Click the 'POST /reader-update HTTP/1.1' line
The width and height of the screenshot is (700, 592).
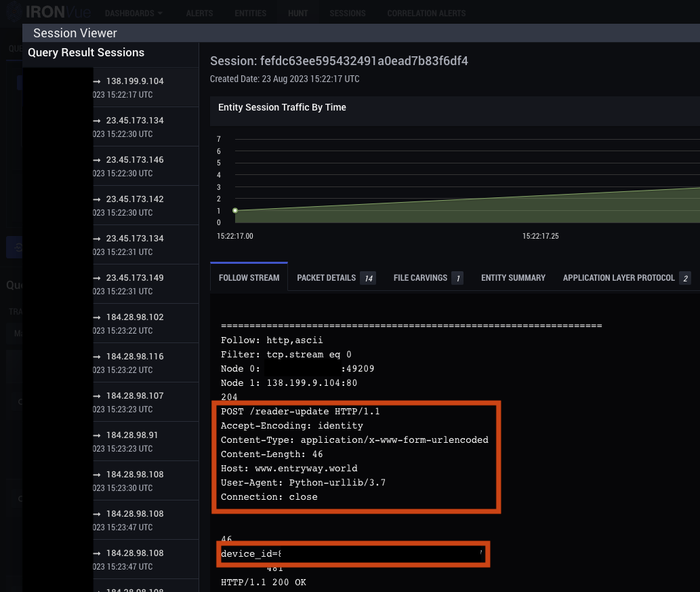[x=300, y=412]
